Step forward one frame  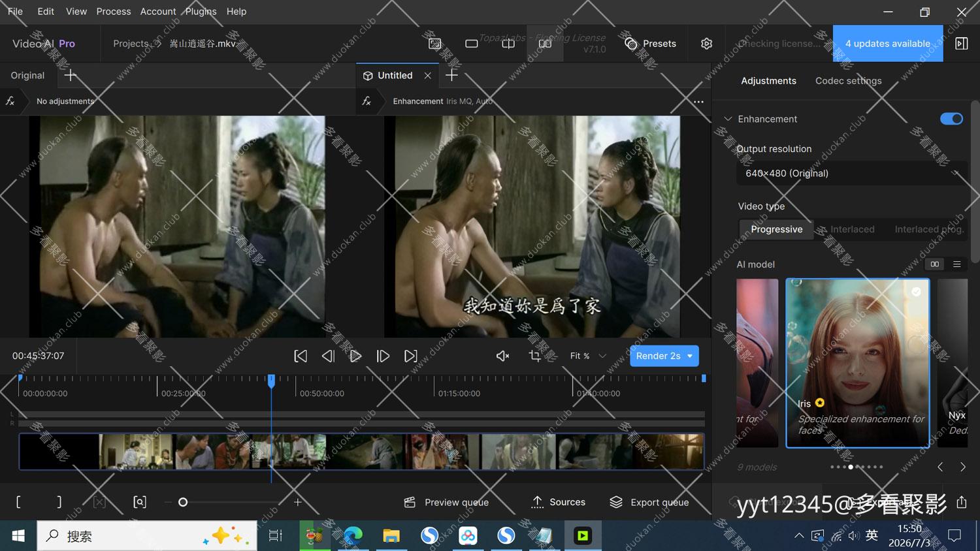383,356
